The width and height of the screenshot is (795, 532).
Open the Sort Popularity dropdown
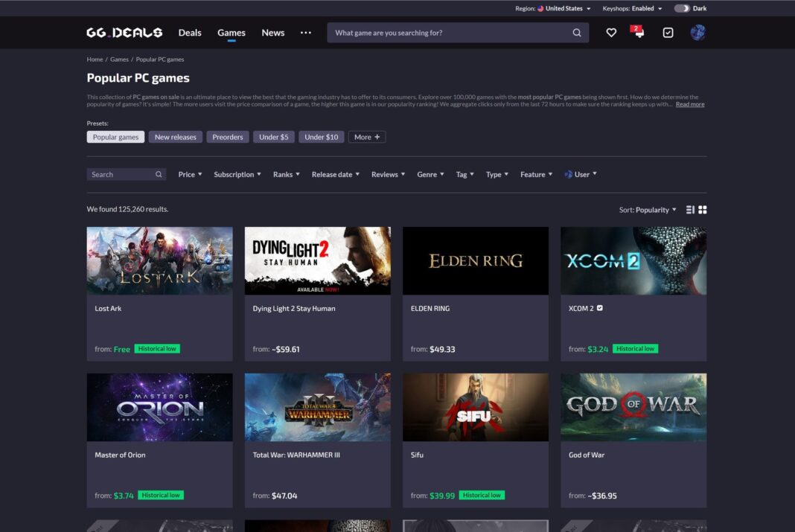[648, 210]
